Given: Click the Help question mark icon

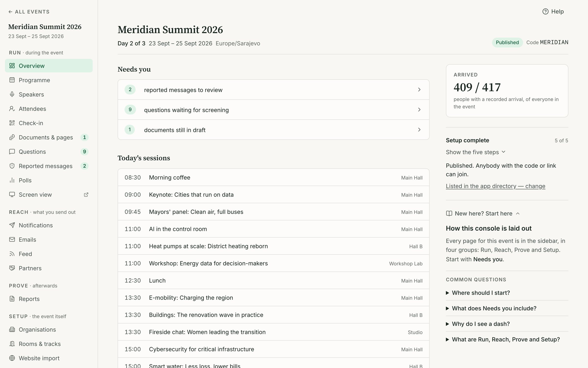Looking at the screenshot, I should click(545, 12).
